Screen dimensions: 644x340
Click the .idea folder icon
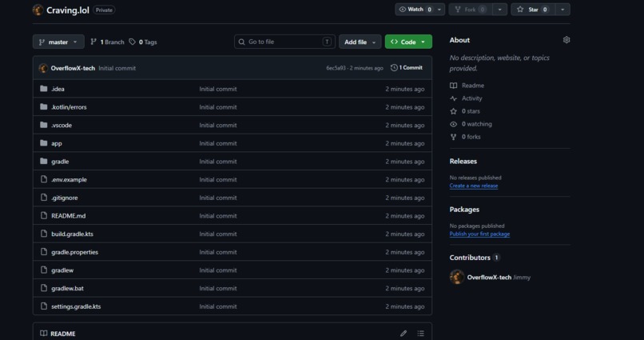point(44,89)
